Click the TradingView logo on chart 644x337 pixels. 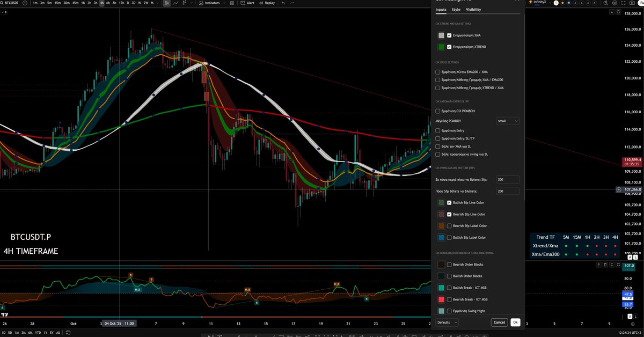pyautogui.click(x=4, y=314)
